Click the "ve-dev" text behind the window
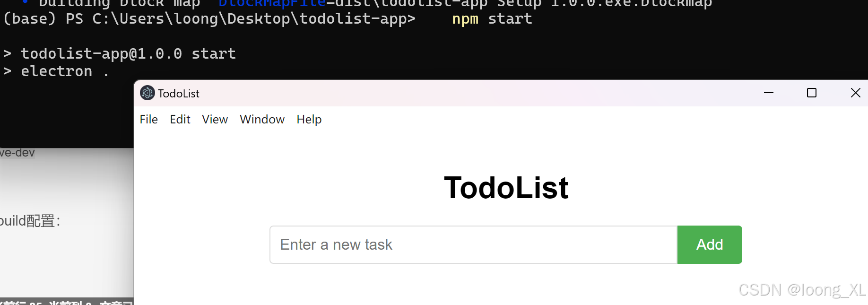This screenshot has width=868, height=305. pos(17,153)
